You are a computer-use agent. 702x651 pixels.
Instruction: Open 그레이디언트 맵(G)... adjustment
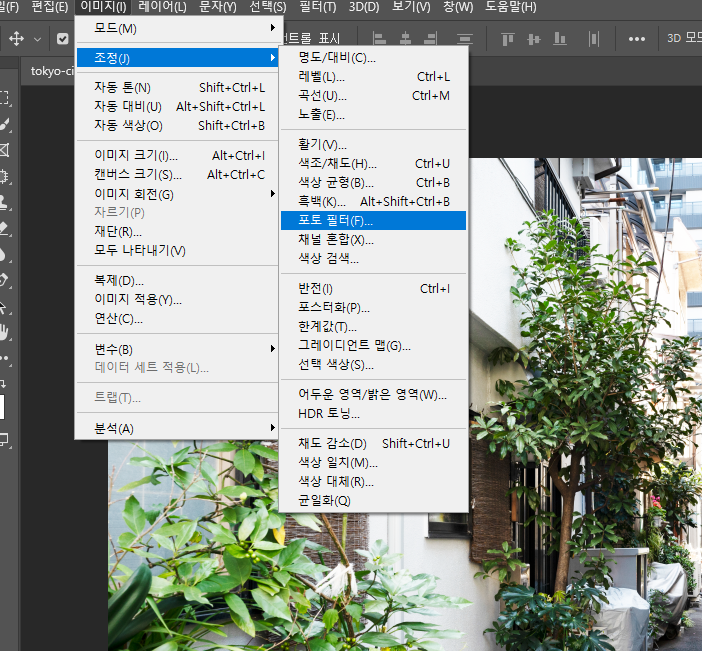tap(373, 345)
